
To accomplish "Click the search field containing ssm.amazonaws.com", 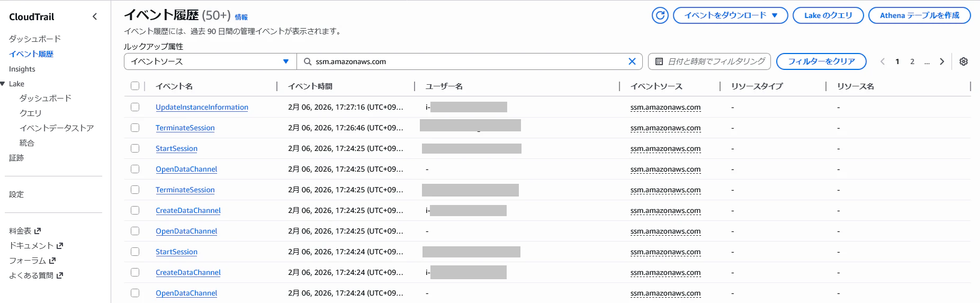I will (x=470, y=61).
